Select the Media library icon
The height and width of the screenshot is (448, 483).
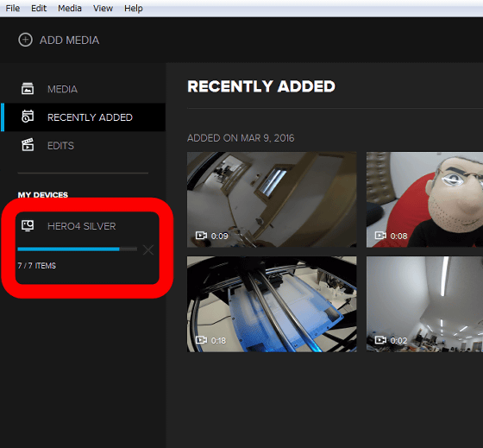tap(28, 89)
